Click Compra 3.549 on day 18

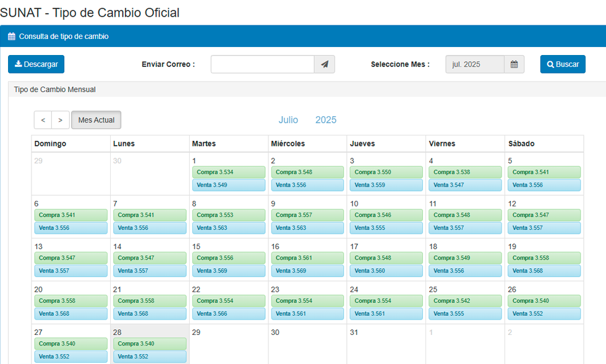[x=465, y=258]
